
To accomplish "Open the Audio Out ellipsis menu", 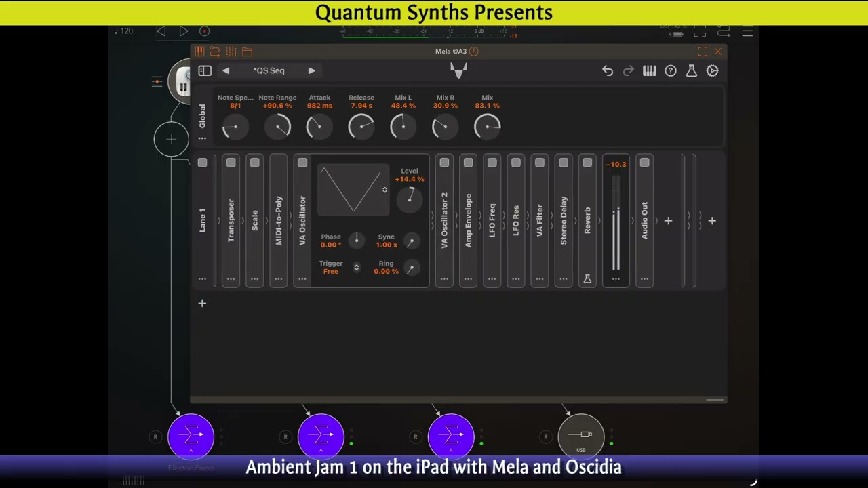I will tap(644, 279).
